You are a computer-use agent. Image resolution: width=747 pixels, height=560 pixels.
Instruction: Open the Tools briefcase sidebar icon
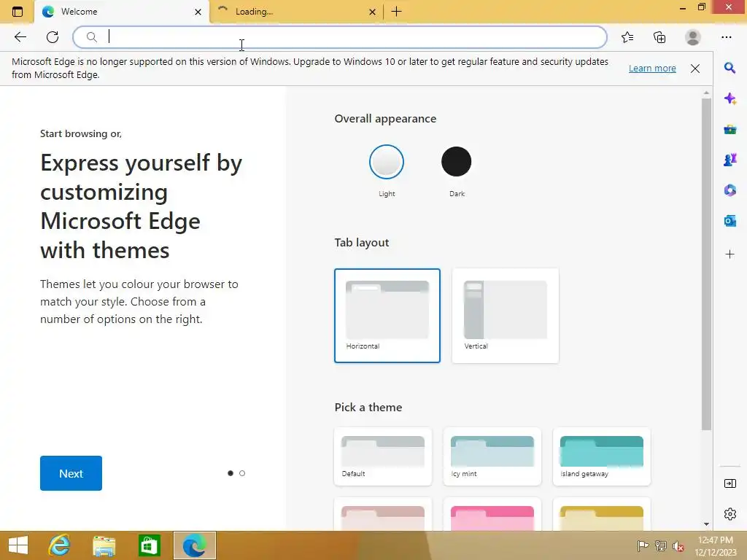point(729,130)
